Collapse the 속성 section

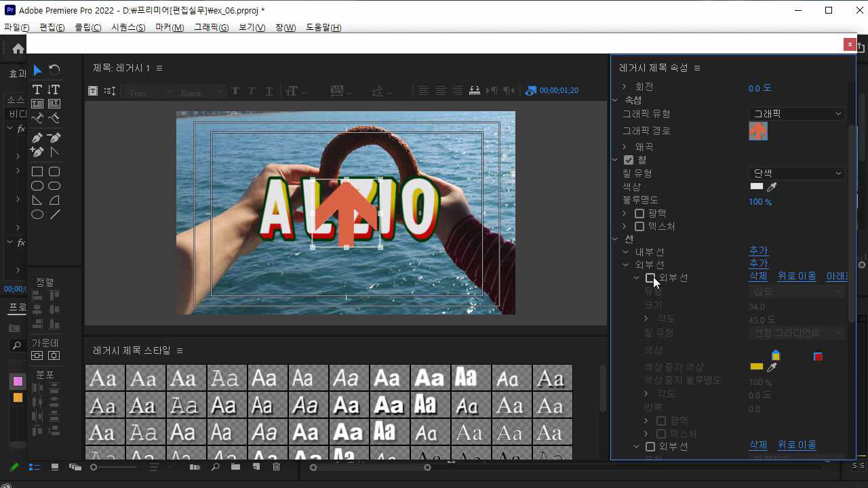[616, 100]
